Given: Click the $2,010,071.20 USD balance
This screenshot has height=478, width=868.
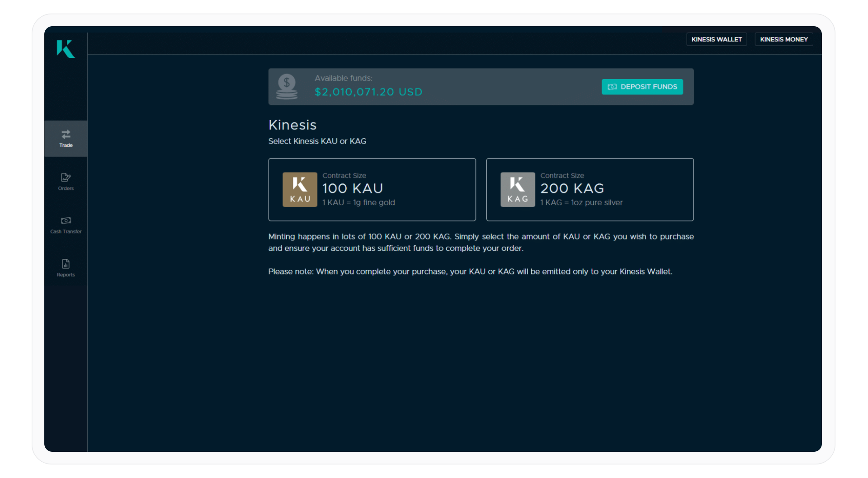Looking at the screenshot, I should 368,92.
